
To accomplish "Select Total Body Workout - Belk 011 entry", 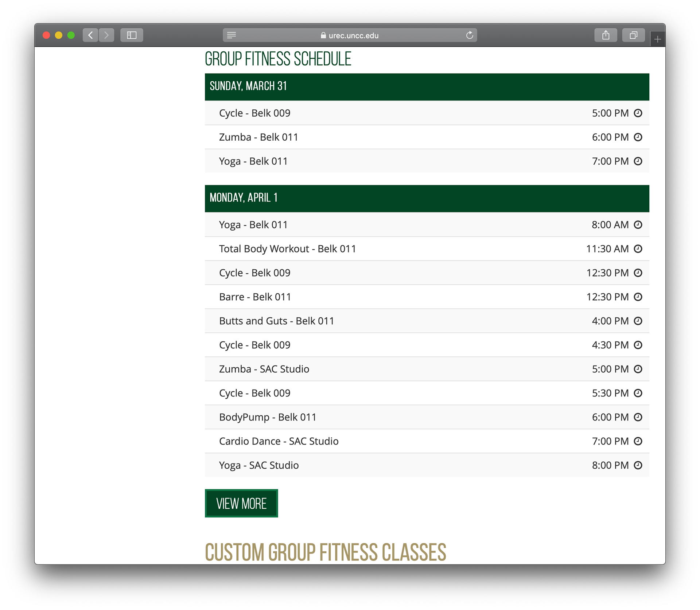I will pos(287,249).
